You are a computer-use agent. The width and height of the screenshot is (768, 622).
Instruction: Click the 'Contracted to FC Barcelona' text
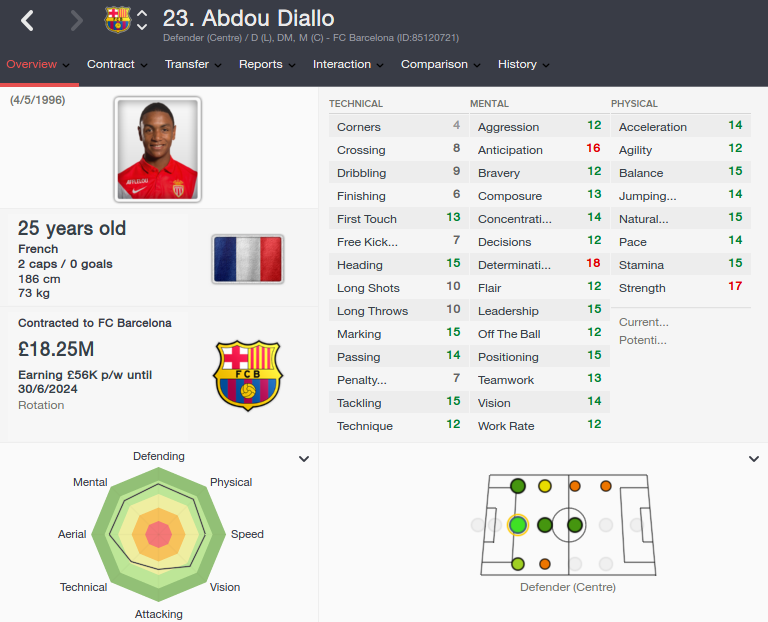95,323
